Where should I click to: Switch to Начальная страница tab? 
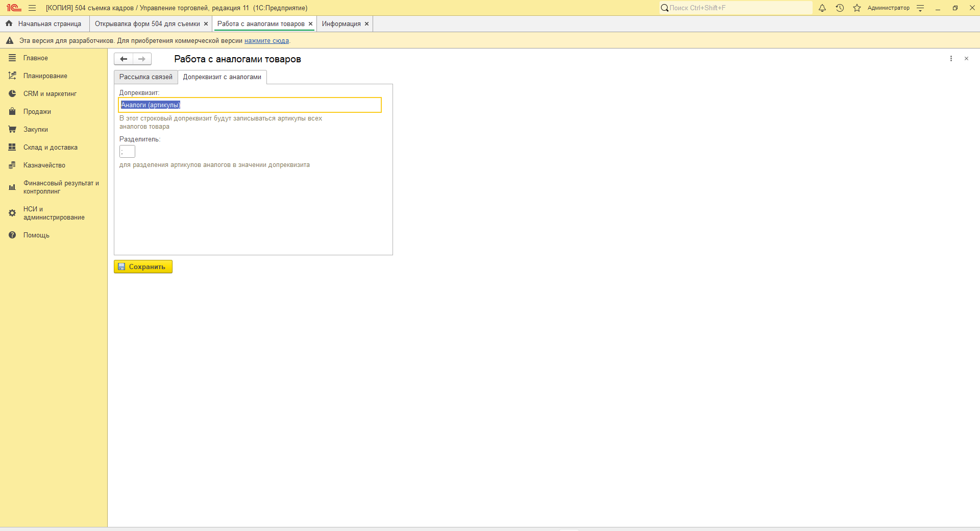(x=44, y=24)
